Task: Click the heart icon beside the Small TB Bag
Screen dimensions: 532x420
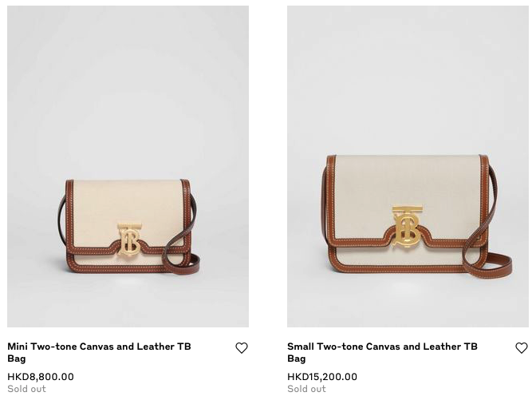Action: point(522,348)
